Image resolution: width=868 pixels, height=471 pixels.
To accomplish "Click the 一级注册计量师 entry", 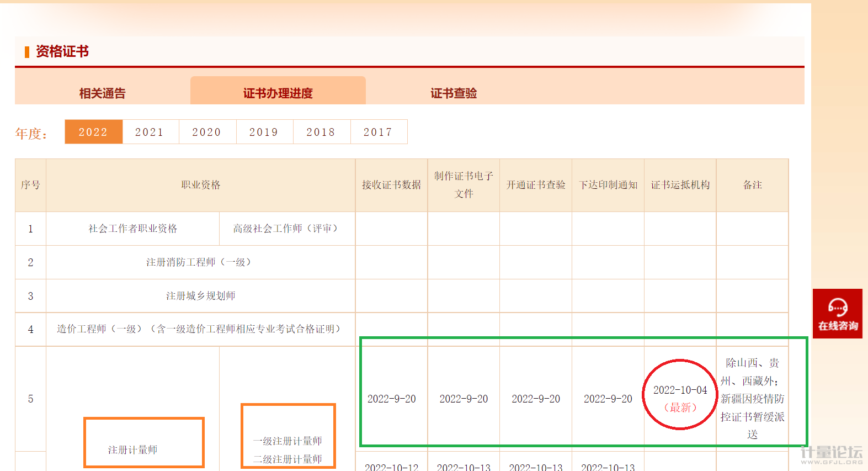I will point(287,441).
